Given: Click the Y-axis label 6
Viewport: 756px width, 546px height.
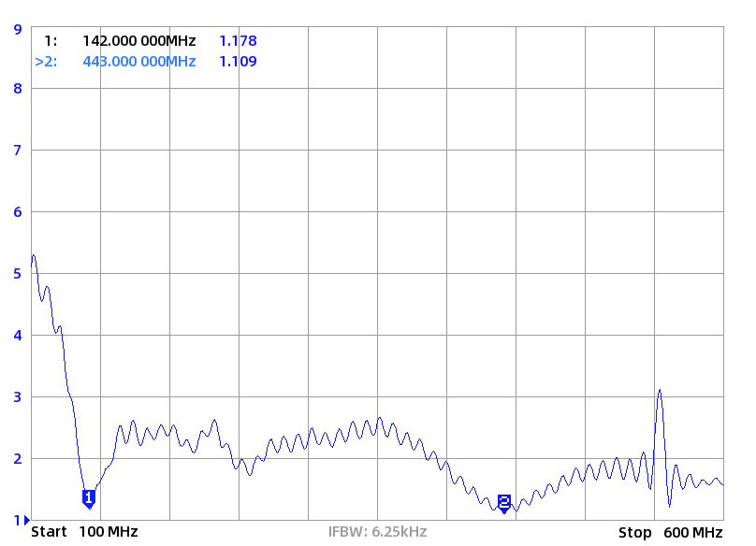Looking at the screenshot, I should click(x=18, y=212).
